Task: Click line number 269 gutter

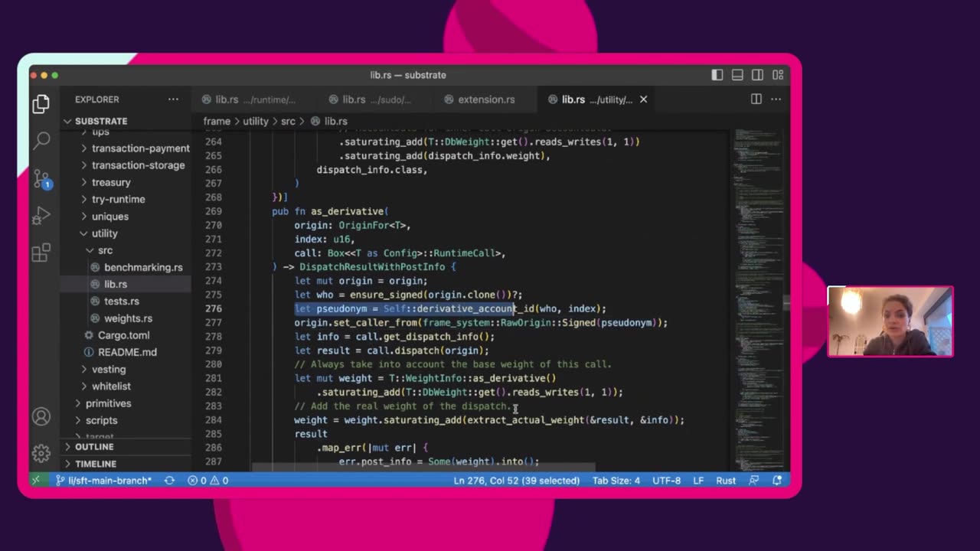Action: coord(214,211)
